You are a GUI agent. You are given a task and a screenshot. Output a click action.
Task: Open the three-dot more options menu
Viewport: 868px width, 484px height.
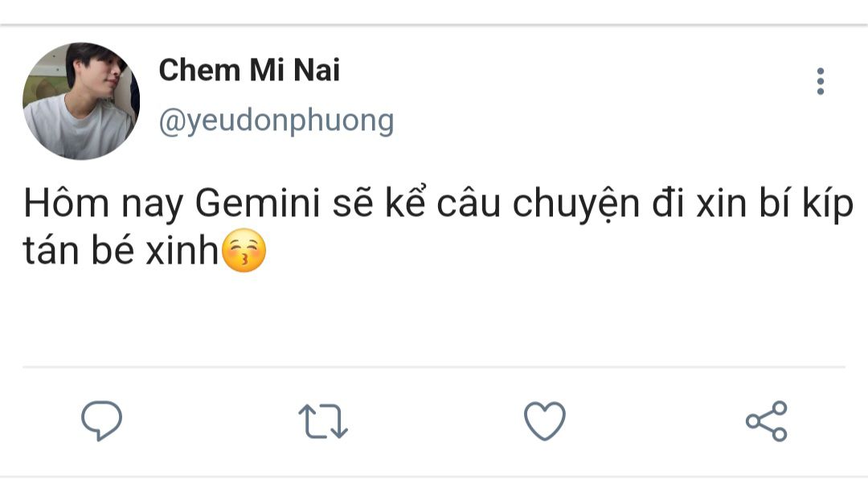[x=820, y=81]
